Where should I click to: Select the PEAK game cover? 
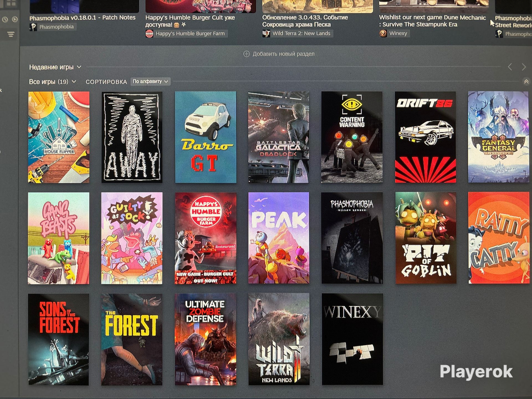(279, 238)
